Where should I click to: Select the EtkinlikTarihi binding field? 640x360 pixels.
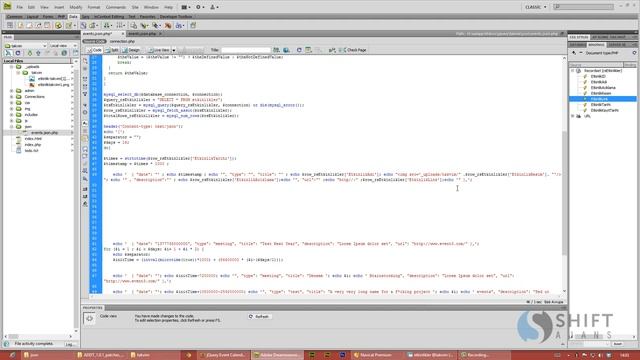pyautogui.click(x=600, y=105)
